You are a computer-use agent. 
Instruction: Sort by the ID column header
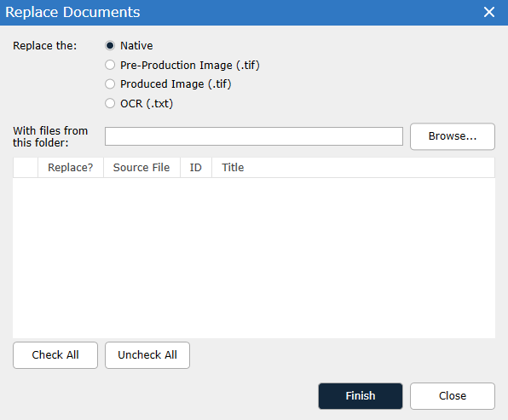coord(196,168)
